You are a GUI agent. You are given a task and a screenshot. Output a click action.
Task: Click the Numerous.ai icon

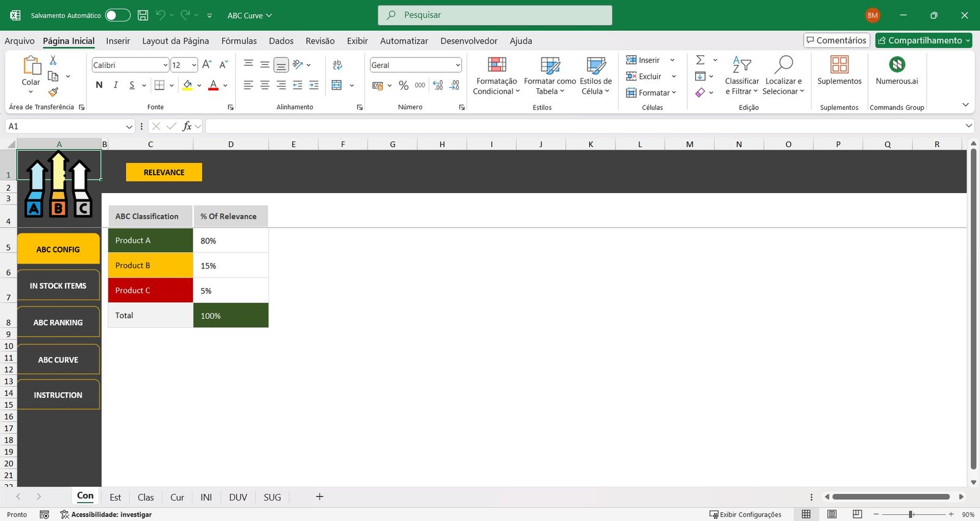click(x=897, y=64)
